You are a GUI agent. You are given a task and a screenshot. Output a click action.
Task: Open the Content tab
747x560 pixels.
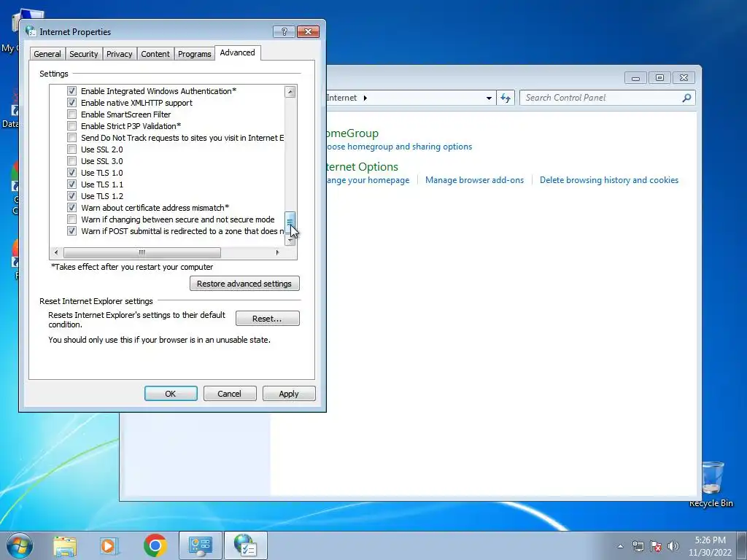(x=155, y=54)
